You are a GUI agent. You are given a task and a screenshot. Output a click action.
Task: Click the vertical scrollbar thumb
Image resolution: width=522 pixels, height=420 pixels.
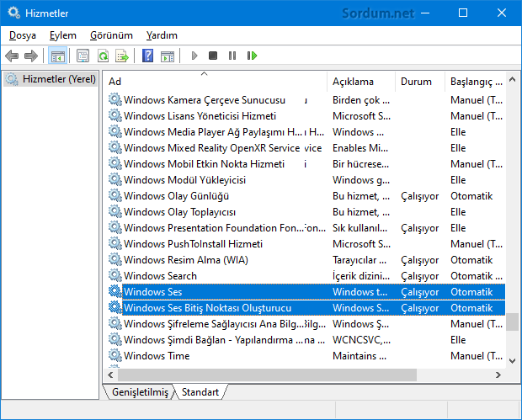click(x=513, y=322)
